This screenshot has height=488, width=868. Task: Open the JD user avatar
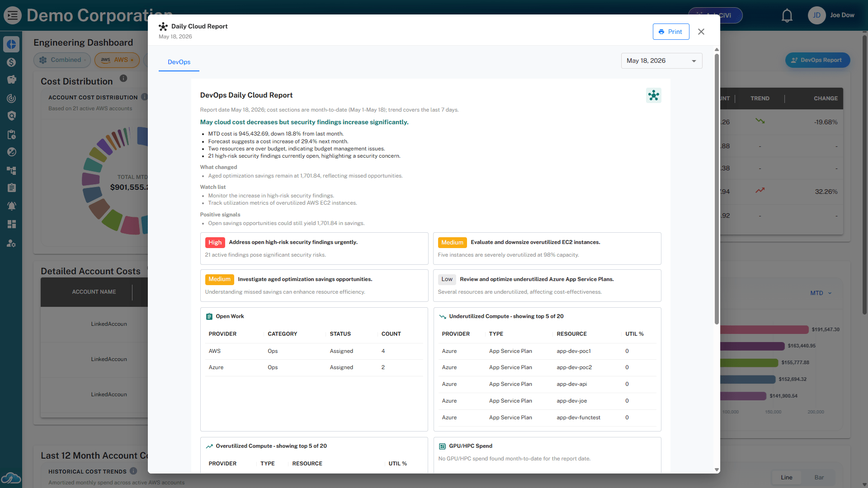pyautogui.click(x=816, y=15)
